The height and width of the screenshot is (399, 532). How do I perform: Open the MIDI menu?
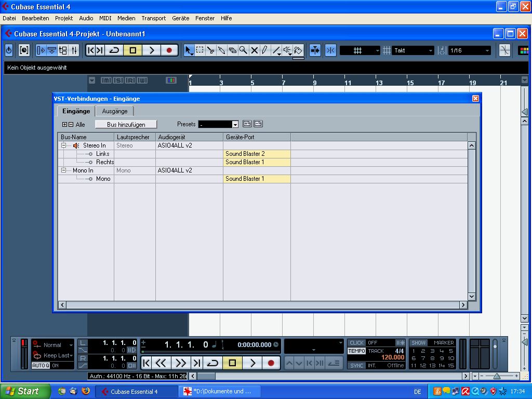click(x=105, y=18)
